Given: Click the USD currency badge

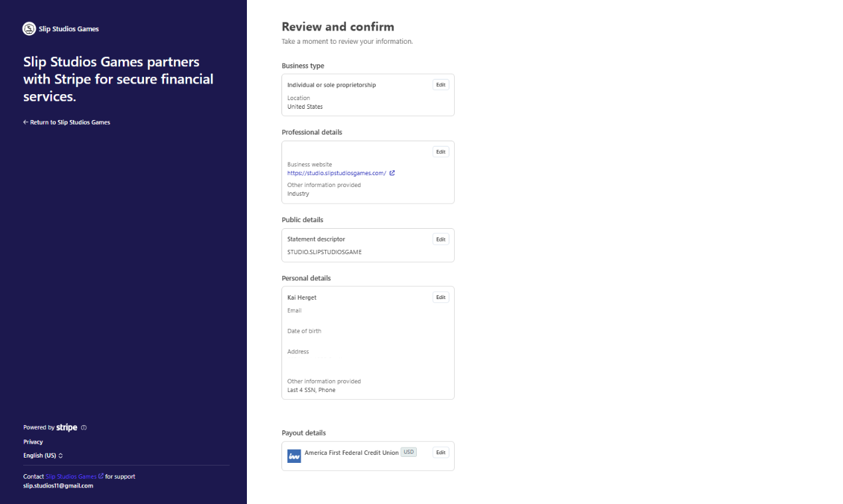Looking at the screenshot, I should pyautogui.click(x=409, y=452).
